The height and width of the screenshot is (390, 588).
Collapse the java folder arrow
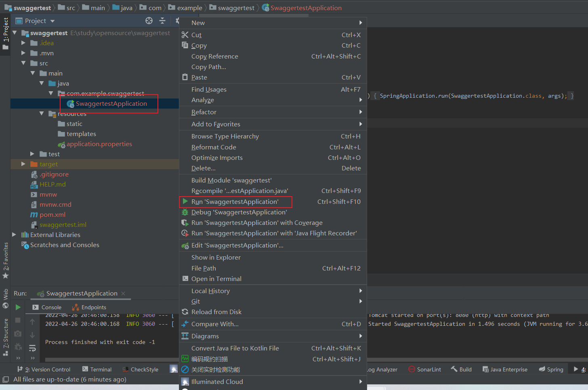[x=42, y=83]
